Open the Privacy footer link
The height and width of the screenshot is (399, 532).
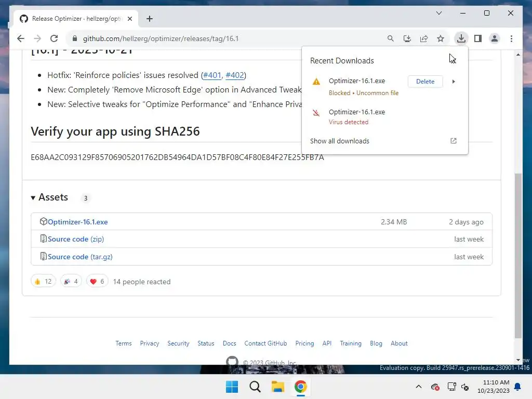point(150,343)
